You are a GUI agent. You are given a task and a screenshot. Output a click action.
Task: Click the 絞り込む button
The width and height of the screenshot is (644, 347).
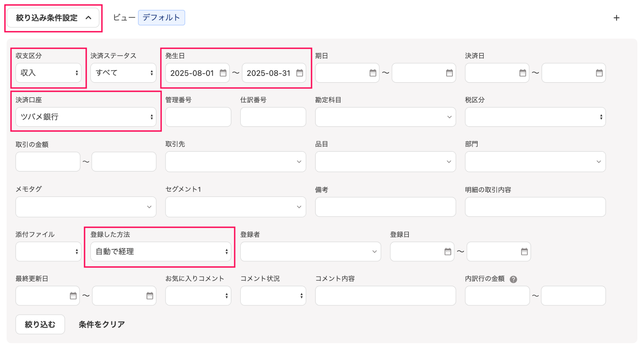[x=40, y=324]
